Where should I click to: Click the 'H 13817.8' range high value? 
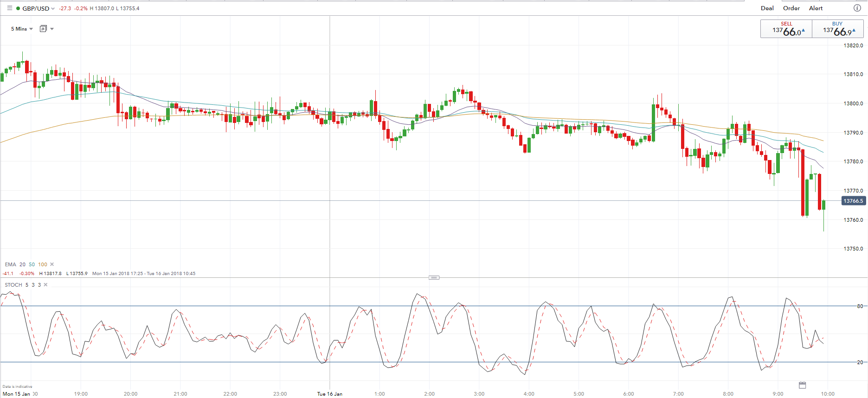point(50,273)
